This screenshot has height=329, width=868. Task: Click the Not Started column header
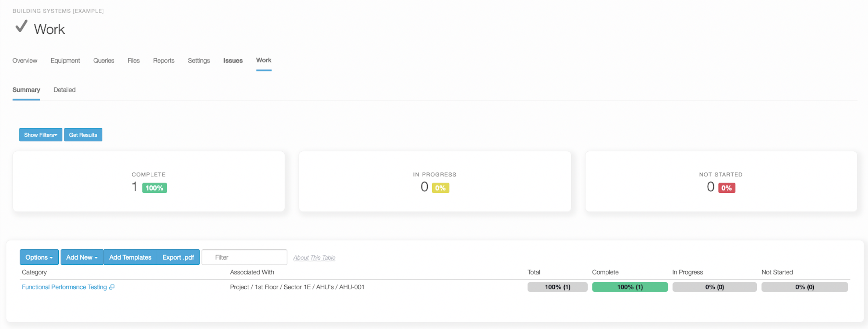point(777,272)
